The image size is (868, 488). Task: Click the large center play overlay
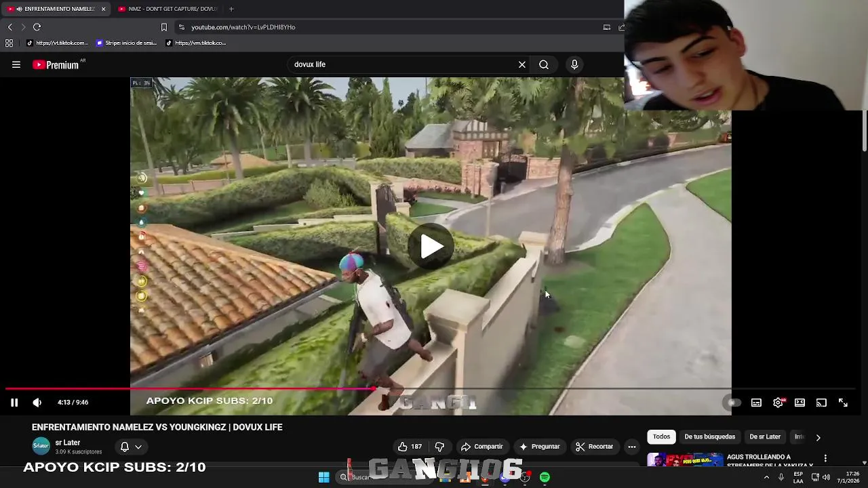pyautogui.click(x=431, y=247)
